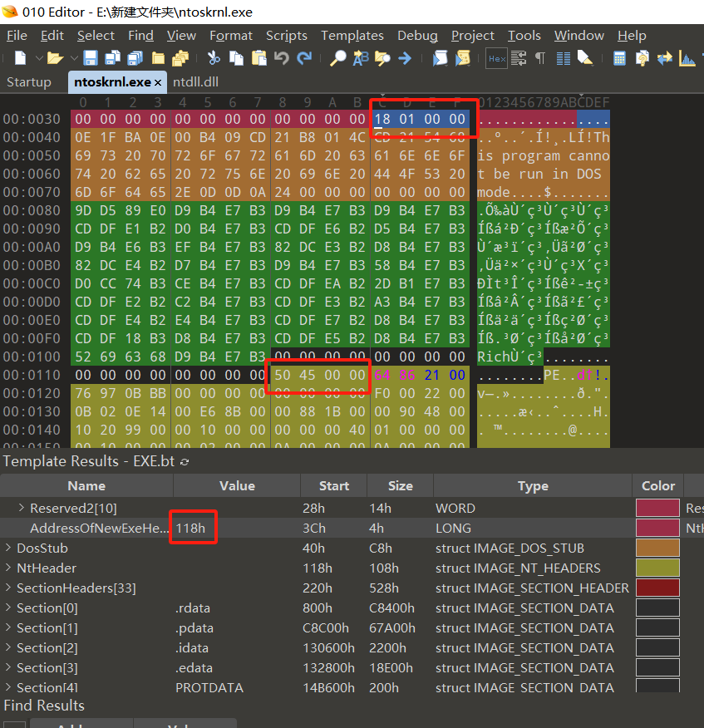Click the DosStub orange color swatch

657,548
